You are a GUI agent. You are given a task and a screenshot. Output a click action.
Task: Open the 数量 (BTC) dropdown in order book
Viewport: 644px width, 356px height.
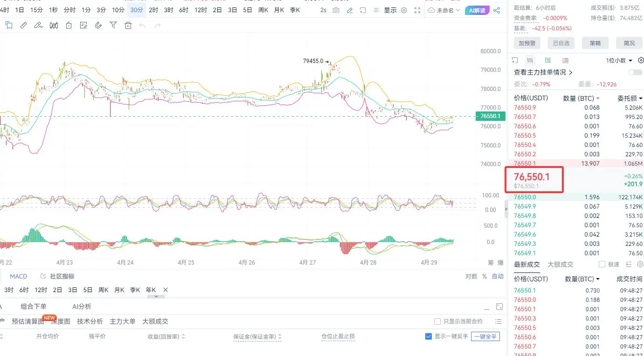[582, 98]
